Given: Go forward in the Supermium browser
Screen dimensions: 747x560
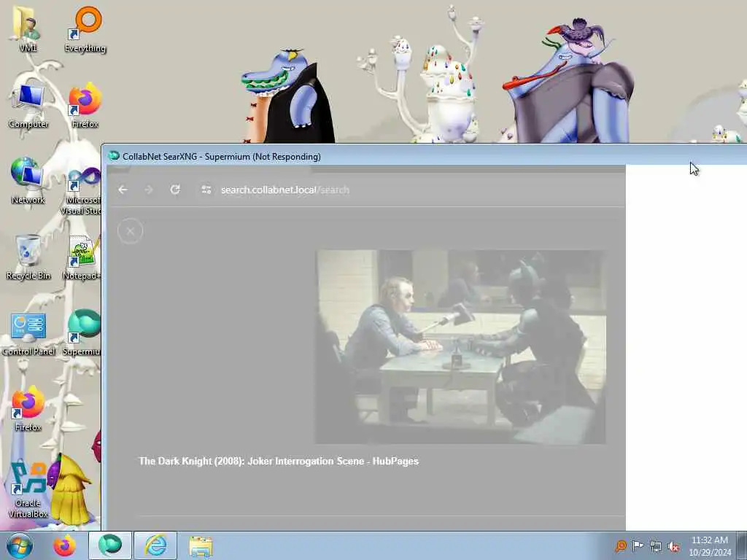Looking at the screenshot, I should [149, 190].
